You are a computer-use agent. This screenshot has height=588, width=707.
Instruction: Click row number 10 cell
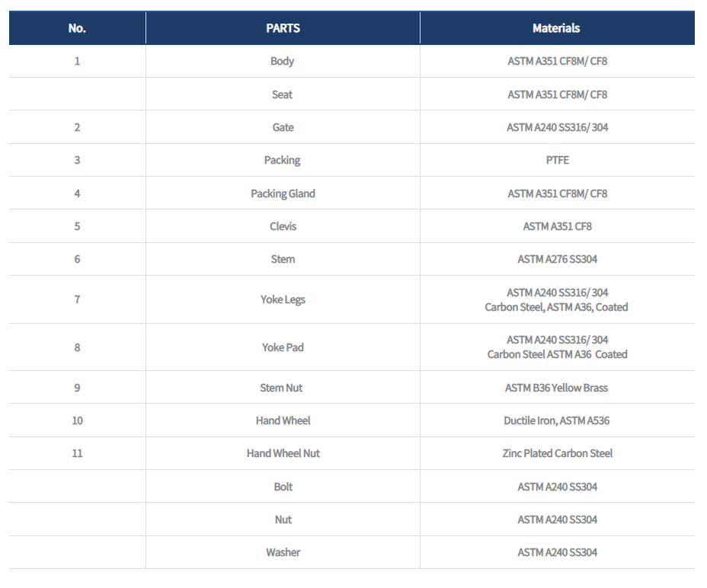[x=77, y=420]
